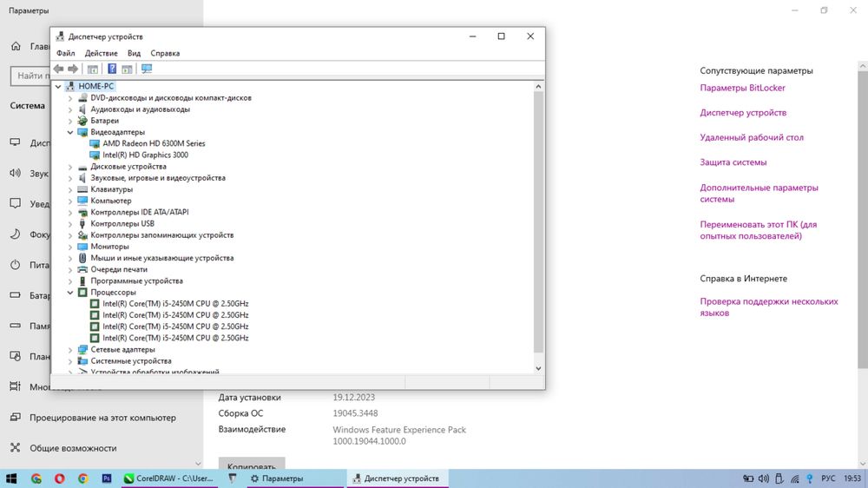Screen dimensions: 868x488
Task: Click the blue question mark Help toolbar icon
Action: (112, 69)
